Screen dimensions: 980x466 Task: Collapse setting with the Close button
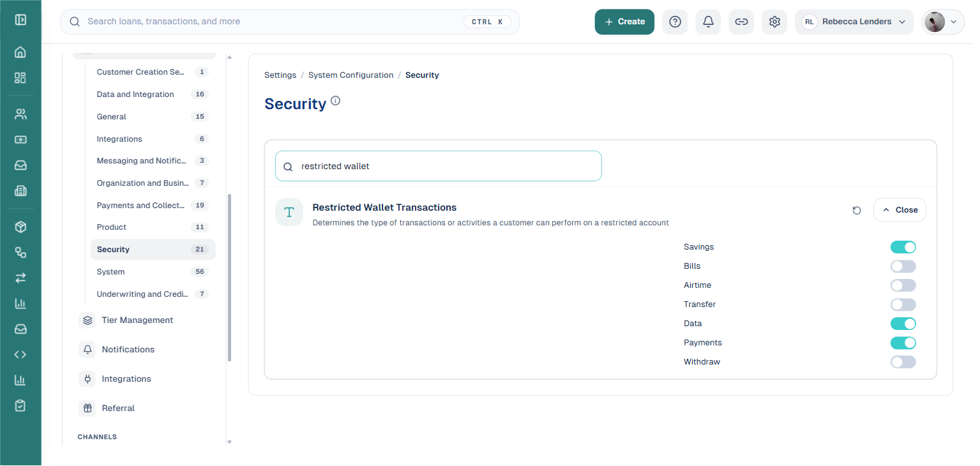tap(900, 210)
